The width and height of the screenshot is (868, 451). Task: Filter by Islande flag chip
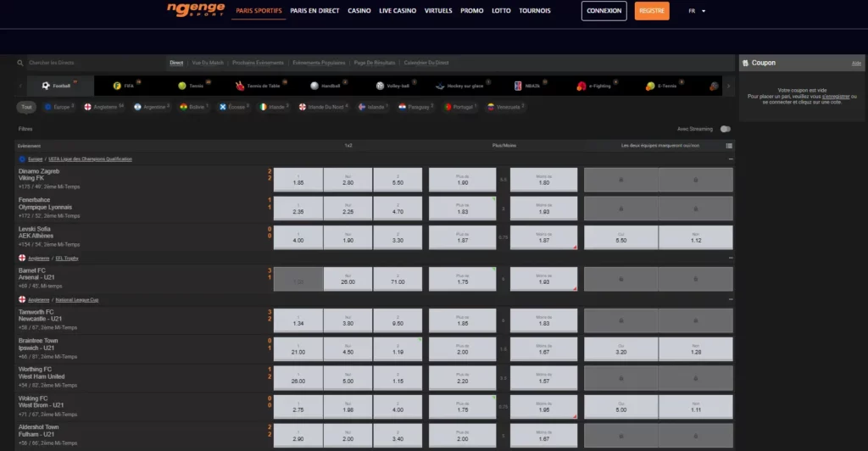pos(373,107)
